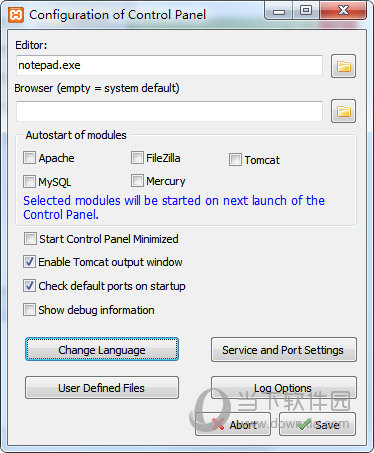Uncheck Enable Tomcat output window
Screen dimensions: 374x453
pyautogui.click(x=29, y=262)
